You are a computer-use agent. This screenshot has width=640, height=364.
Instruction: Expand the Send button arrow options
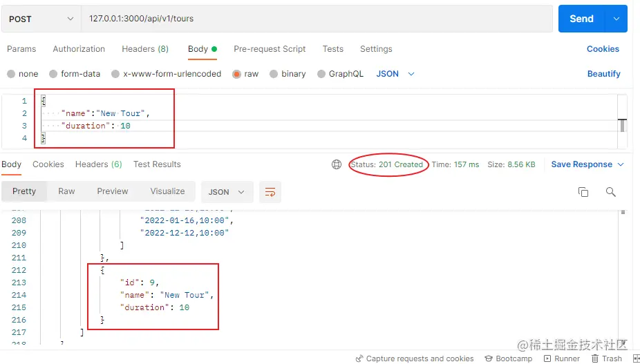pos(617,19)
